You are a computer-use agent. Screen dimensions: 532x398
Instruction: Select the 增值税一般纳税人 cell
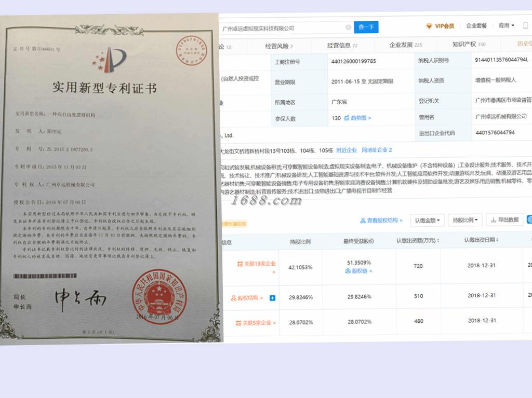(495, 80)
